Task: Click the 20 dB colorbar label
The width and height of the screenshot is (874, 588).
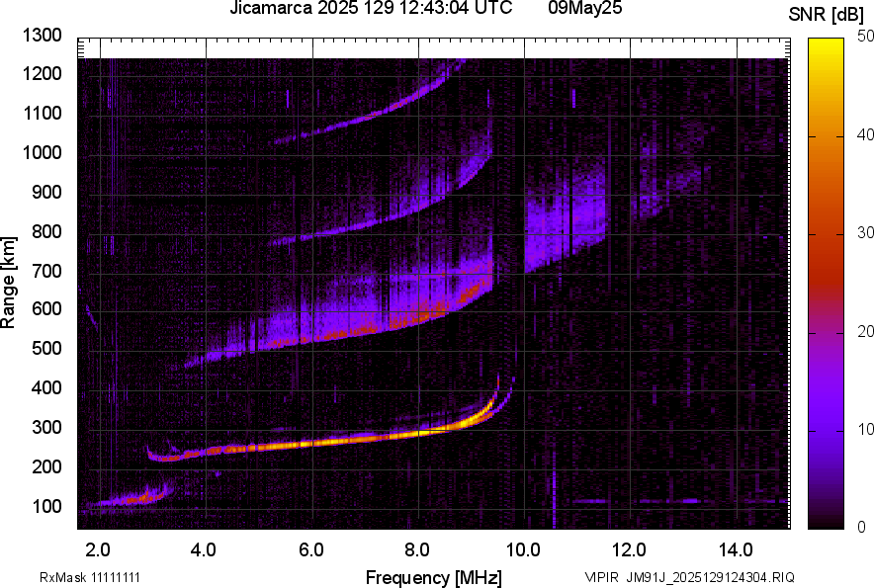Action: click(x=866, y=332)
